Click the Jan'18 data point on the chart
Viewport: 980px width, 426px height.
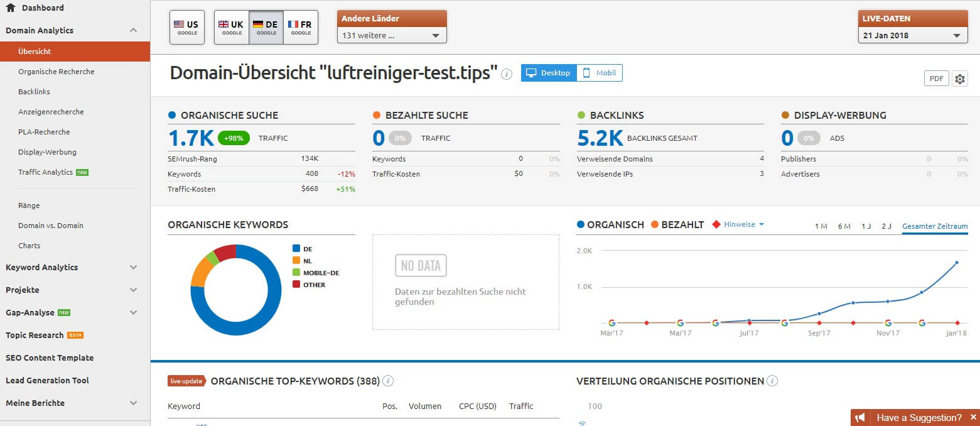click(x=957, y=263)
